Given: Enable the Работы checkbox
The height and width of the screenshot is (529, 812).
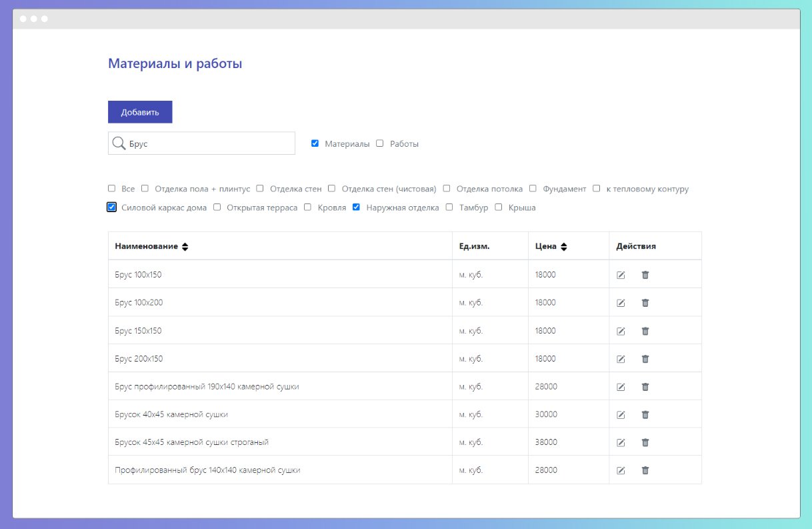Looking at the screenshot, I should (x=380, y=143).
